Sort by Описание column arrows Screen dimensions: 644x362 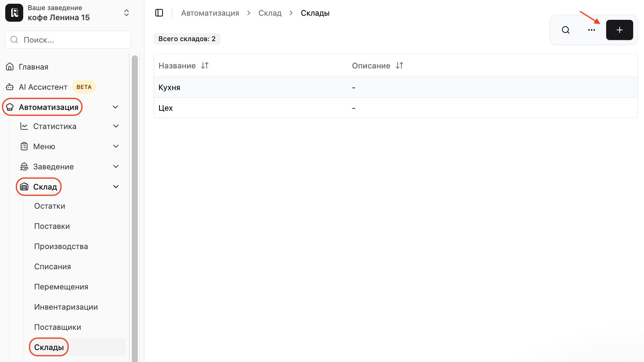pos(400,65)
